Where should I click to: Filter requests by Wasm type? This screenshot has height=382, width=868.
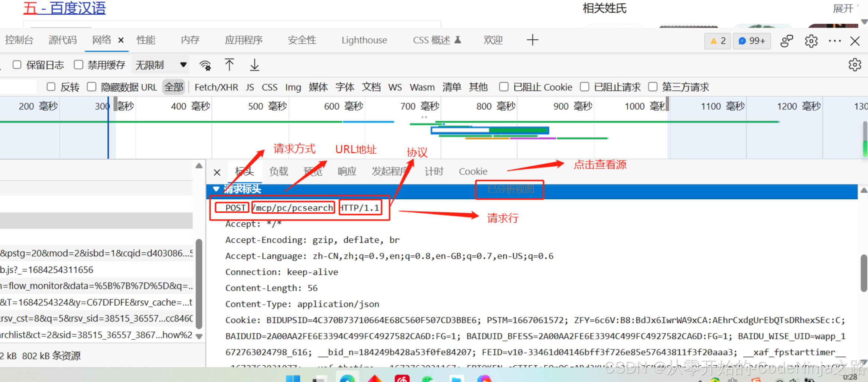pos(422,87)
